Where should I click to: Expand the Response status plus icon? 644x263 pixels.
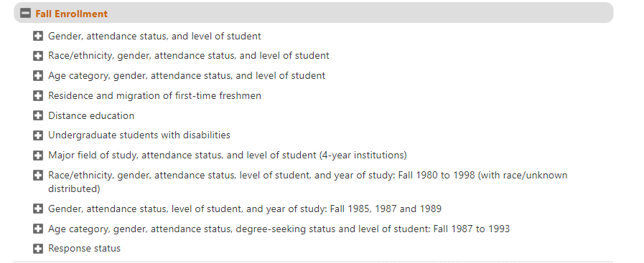pyautogui.click(x=38, y=248)
